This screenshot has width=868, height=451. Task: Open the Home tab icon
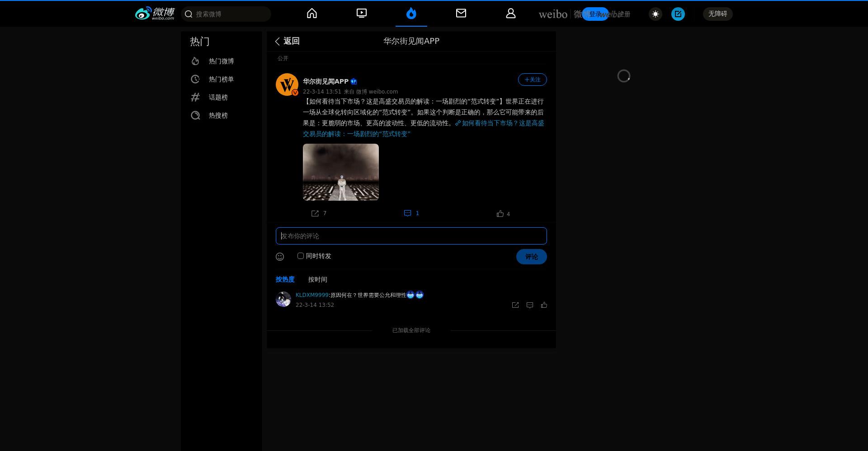coord(312,14)
